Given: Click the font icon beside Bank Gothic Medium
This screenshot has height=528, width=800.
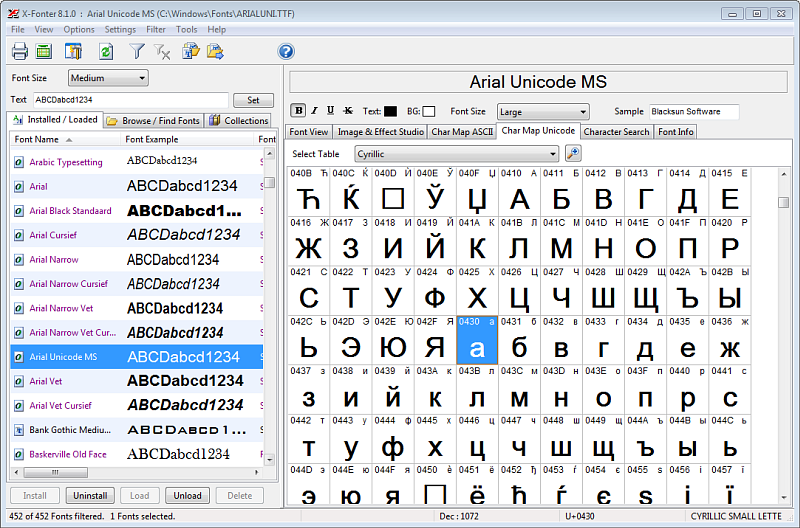Looking at the screenshot, I should [18, 430].
